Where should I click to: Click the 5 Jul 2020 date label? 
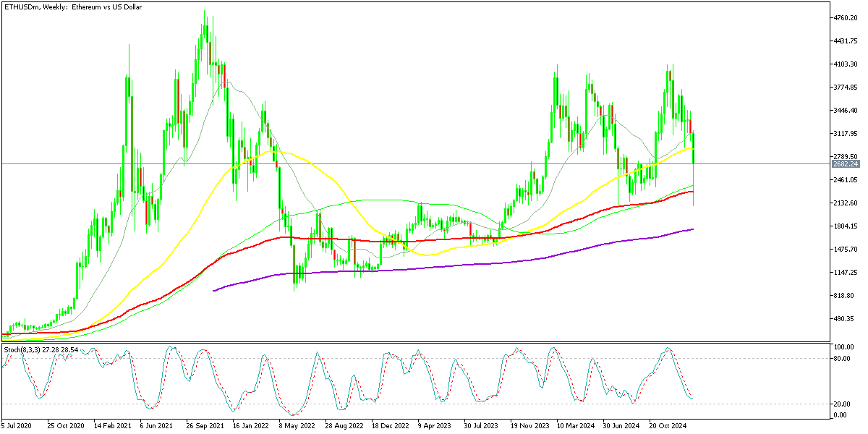(x=18, y=427)
